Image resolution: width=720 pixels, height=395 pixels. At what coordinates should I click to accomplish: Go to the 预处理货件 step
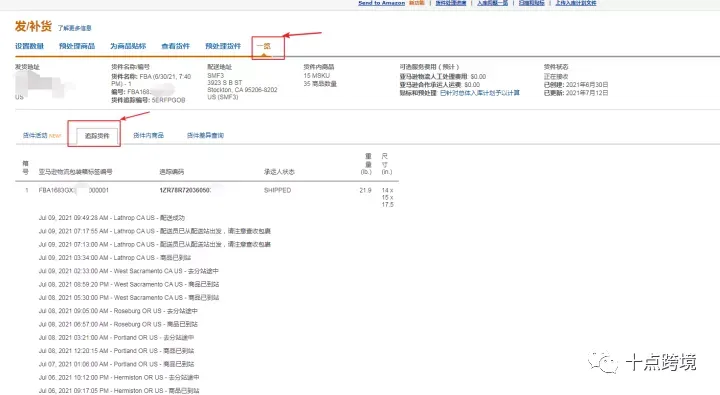223,46
